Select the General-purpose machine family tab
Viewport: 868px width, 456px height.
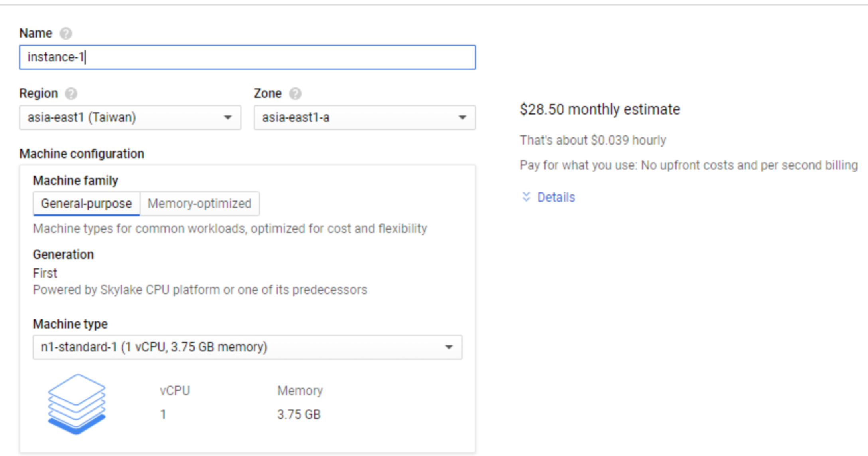(x=86, y=204)
